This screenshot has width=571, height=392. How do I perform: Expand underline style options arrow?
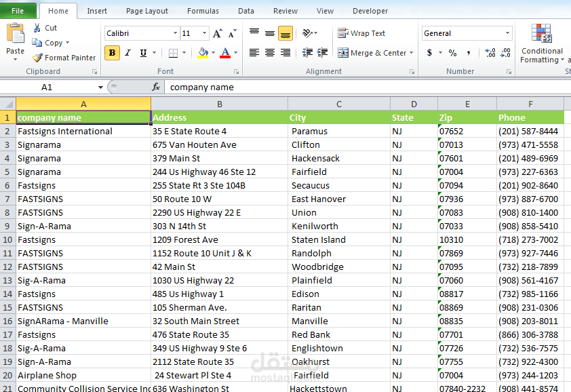[x=155, y=53]
